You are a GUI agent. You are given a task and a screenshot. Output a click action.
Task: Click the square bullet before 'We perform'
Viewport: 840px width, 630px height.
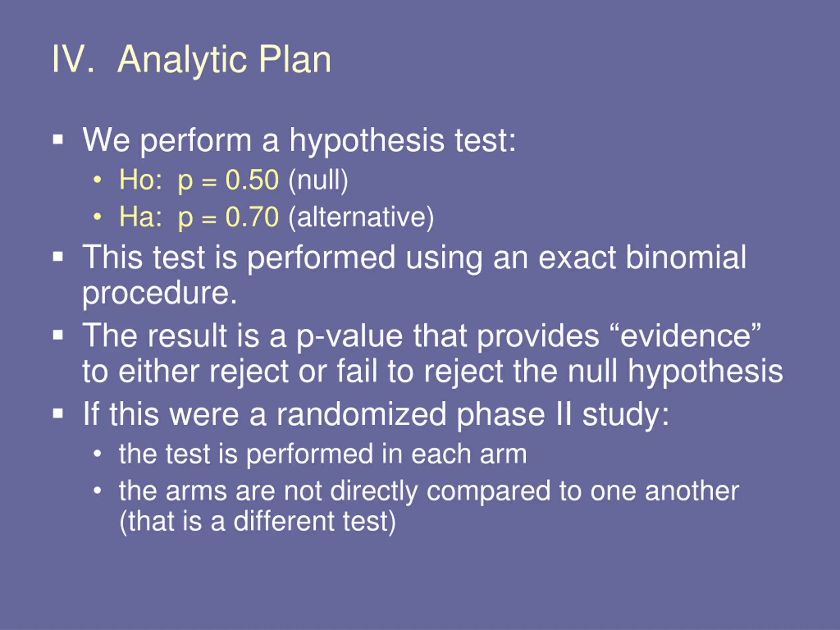pos(58,140)
